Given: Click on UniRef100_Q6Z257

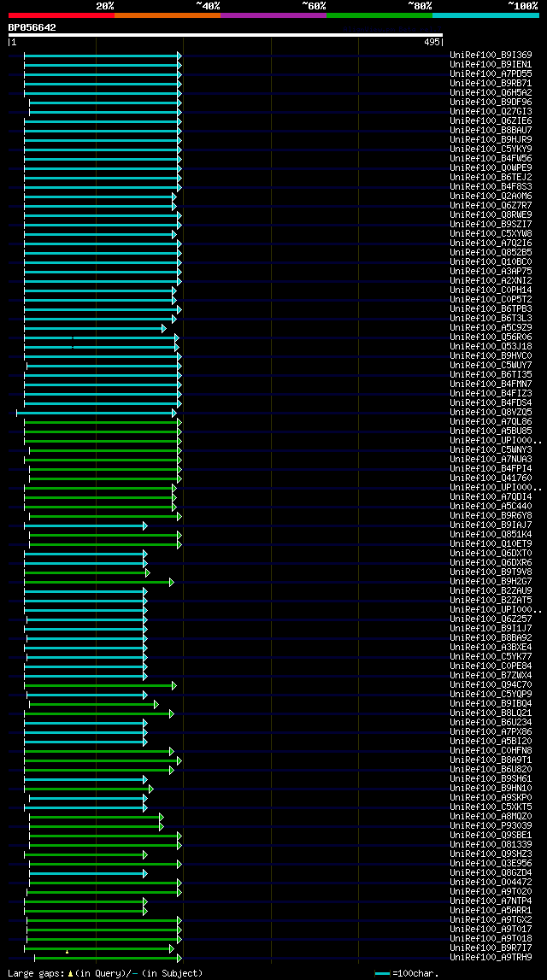Looking at the screenshot, I should [491, 619].
